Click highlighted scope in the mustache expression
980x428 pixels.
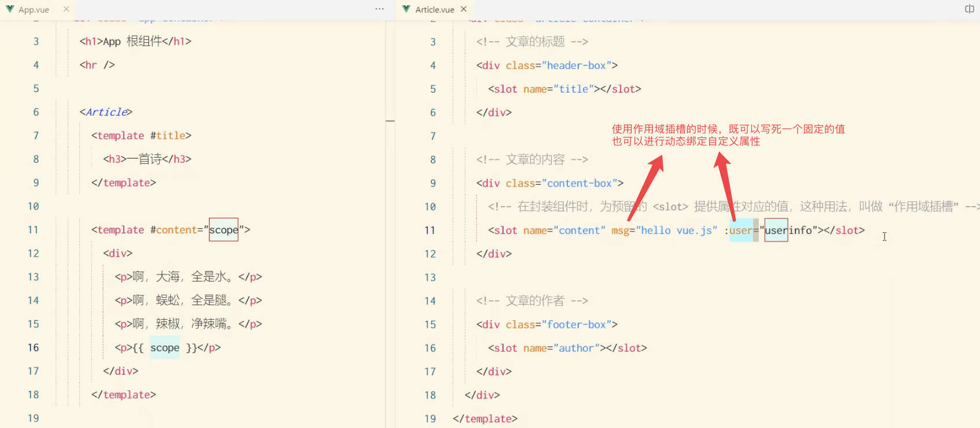[x=165, y=347]
